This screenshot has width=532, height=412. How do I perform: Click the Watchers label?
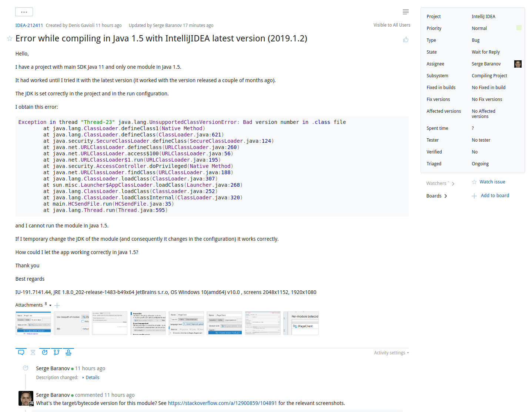(x=437, y=183)
